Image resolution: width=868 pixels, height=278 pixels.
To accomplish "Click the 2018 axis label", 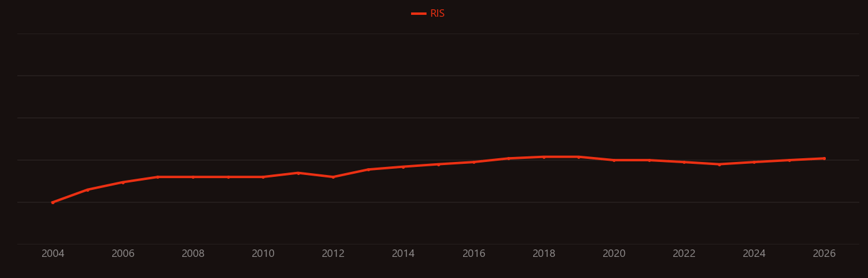I will (x=544, y=254).
